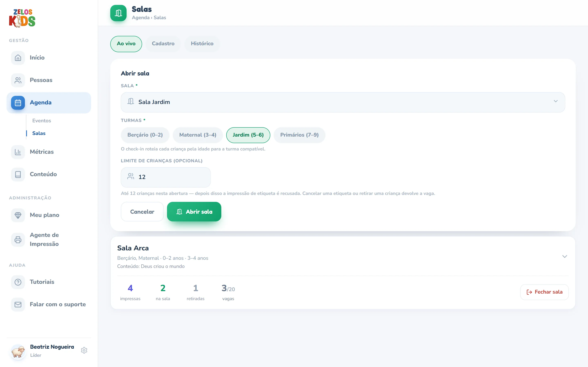Viewport: 588px width, 367px height.
Task: Click the limite de crianças input field
Action: (166, 177)
